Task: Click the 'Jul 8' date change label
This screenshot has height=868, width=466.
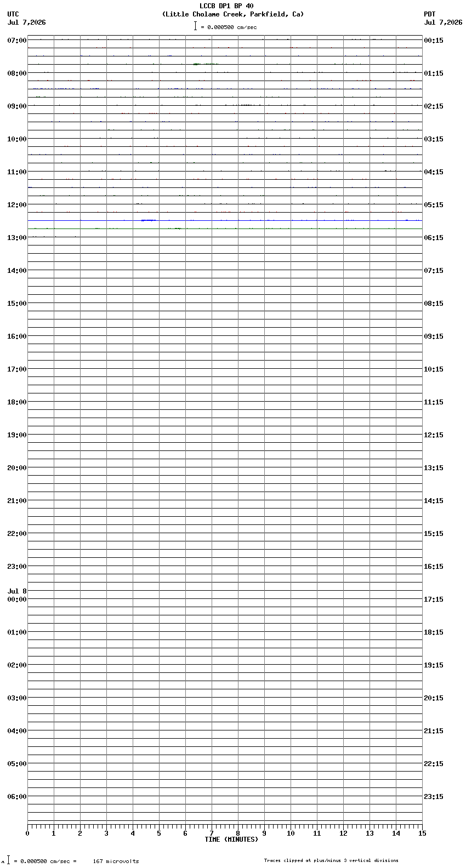Action: [17, 591]
